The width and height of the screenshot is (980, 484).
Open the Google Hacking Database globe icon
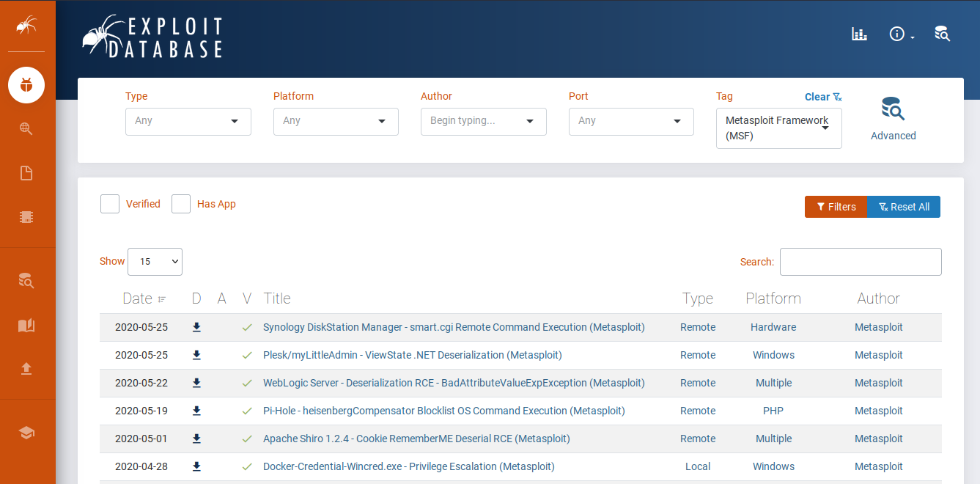click(26, 129)
